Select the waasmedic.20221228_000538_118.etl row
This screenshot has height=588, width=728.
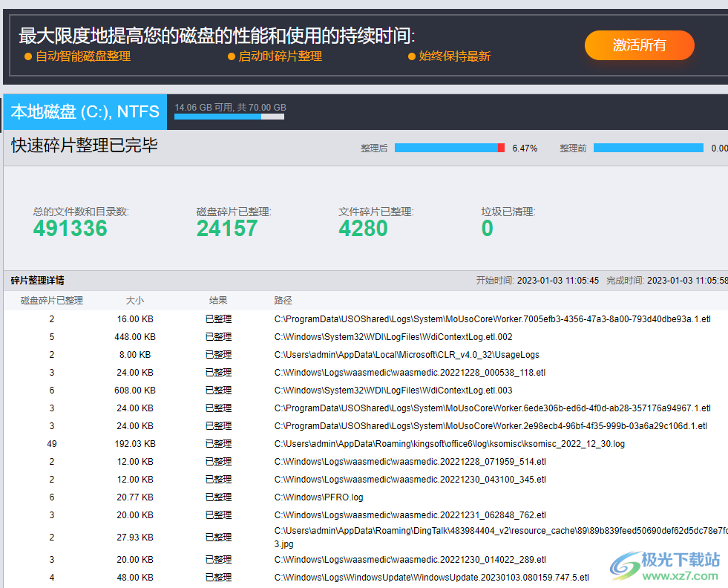366,373
